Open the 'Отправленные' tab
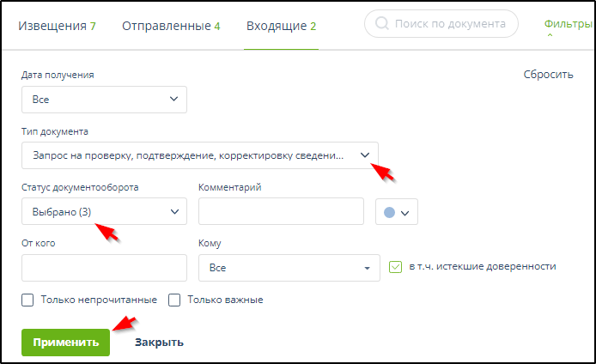 click(170, 26)
